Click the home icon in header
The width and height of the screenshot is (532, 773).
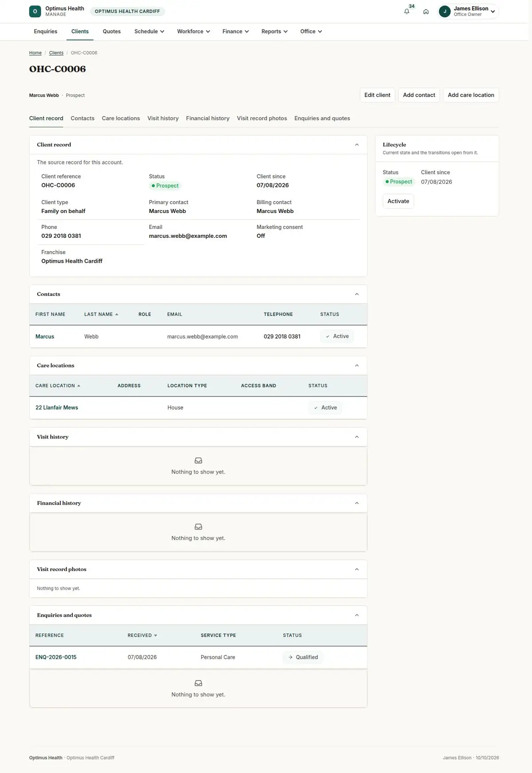click(426, 12)
